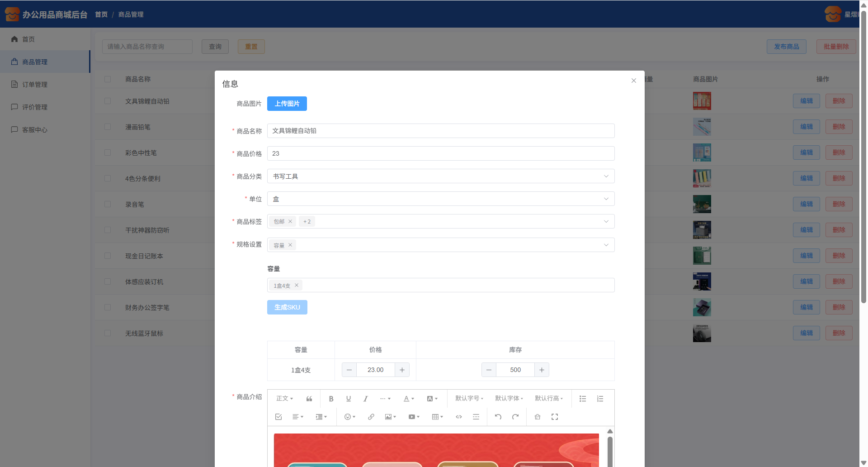Check the box for 漫画铅笔 row
868x467 pixels.
[108, 127]
